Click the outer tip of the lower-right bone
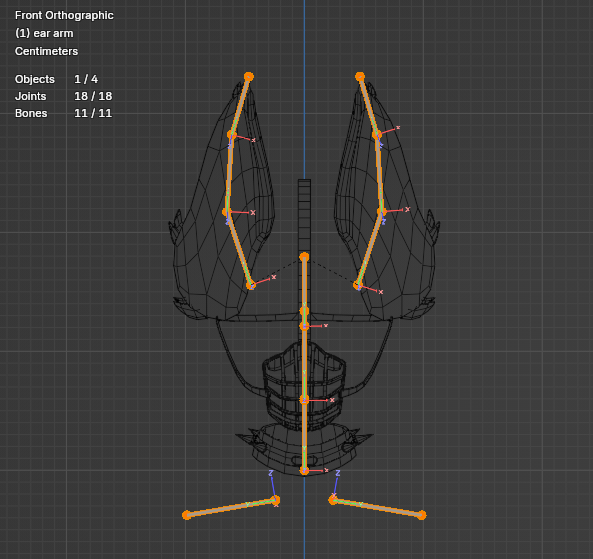This screenshot has height=559, width=593. pyautogui.click(x=422, y=515)
